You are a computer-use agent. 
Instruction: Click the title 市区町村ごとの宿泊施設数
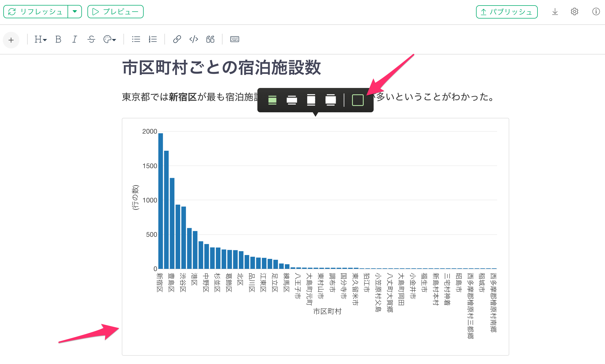(221, 68)
